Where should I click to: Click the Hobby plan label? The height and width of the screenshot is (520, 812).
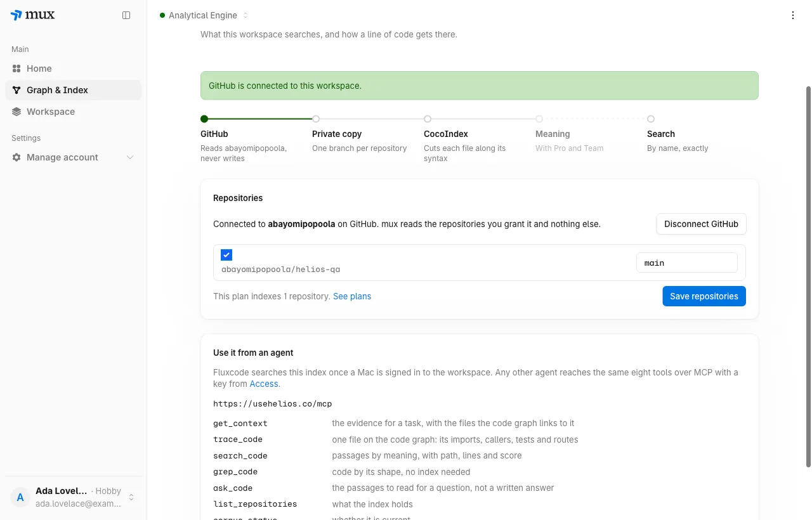pyautogui.click(x=108, y=491)
